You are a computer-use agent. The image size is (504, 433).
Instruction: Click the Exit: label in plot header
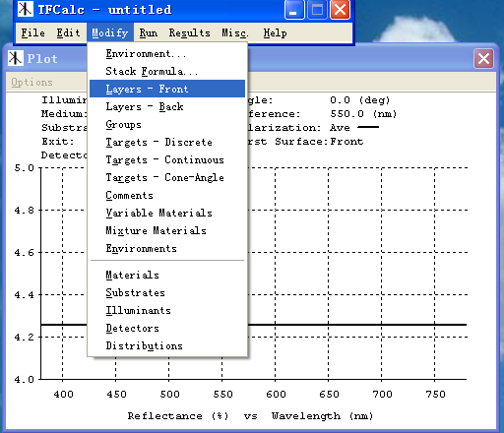pos(58,142)
